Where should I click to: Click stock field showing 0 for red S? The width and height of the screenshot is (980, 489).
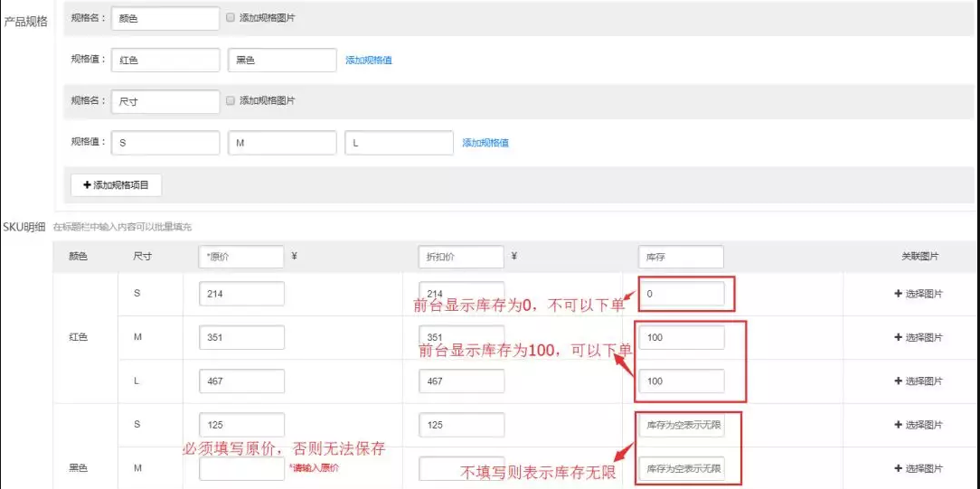click(x=681, y=294)
